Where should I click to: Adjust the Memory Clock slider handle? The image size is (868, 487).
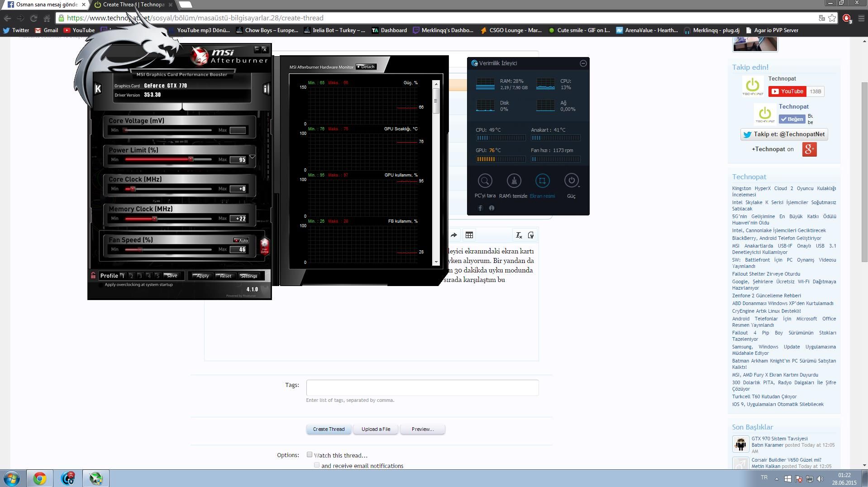click(154, 219)
